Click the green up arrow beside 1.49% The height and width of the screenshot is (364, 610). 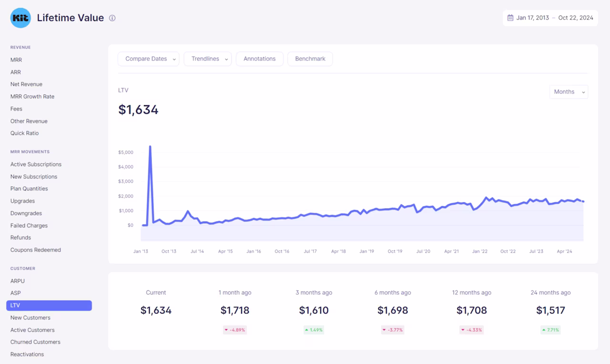(306, 330)
